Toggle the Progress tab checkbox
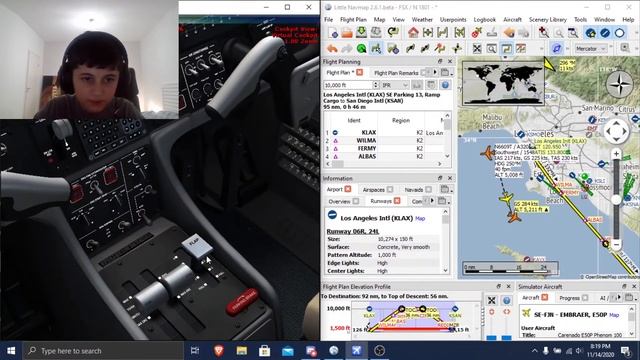 (x=585, y=298)
